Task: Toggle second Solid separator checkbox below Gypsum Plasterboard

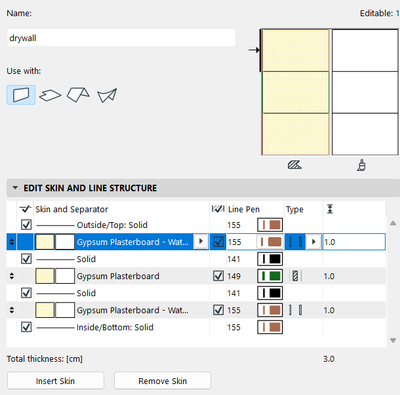Action: (x=26, y=293)
